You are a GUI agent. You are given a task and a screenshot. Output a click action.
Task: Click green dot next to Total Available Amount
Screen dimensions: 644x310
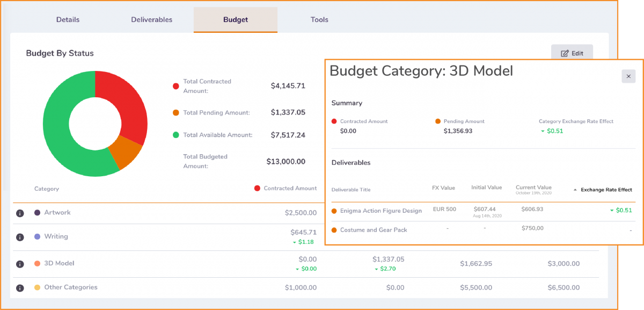pyautogui.click(x=175, y=135)
